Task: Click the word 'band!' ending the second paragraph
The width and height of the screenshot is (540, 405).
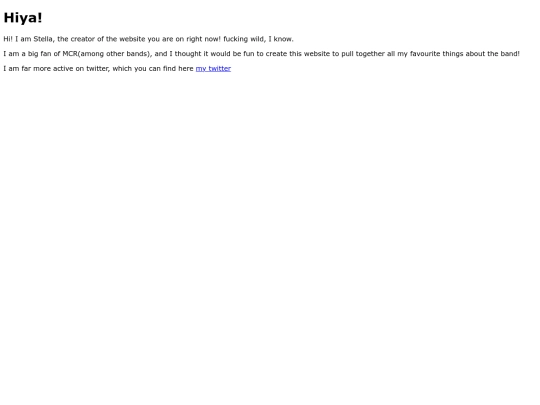Action: coord(509,54)
